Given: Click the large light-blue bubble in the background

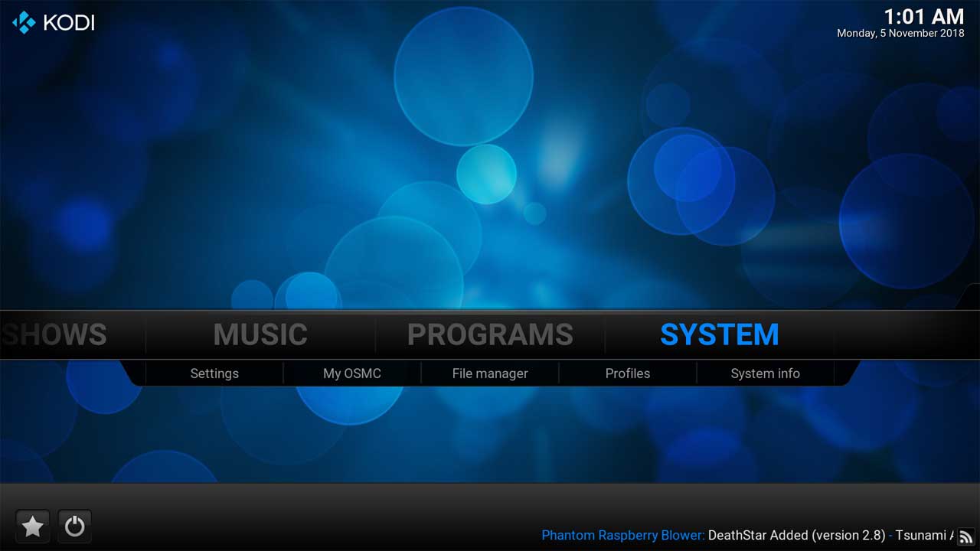Looking at the screenshot, I should 463,75.
